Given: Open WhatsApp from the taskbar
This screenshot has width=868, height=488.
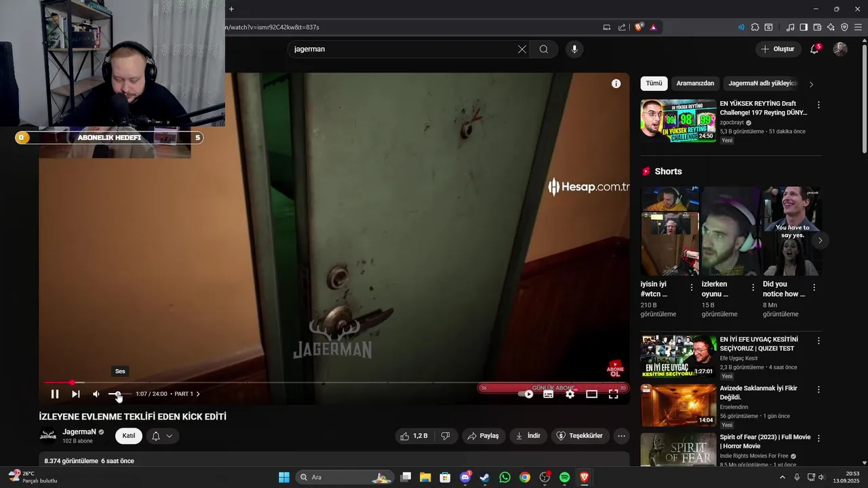Looking at the screenshot, I should (505, 477).
